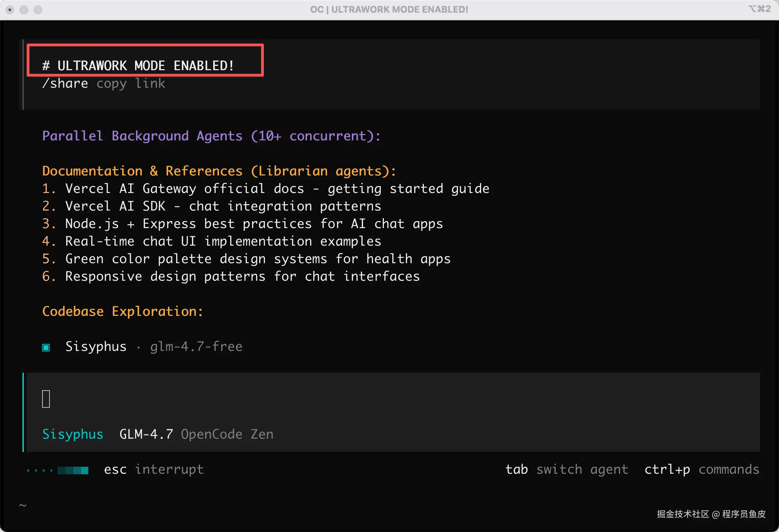Click the ULTRAWORK MODE ENABLED heading
The height and width of the screenshot is (532, 779).
pos(138,66)
